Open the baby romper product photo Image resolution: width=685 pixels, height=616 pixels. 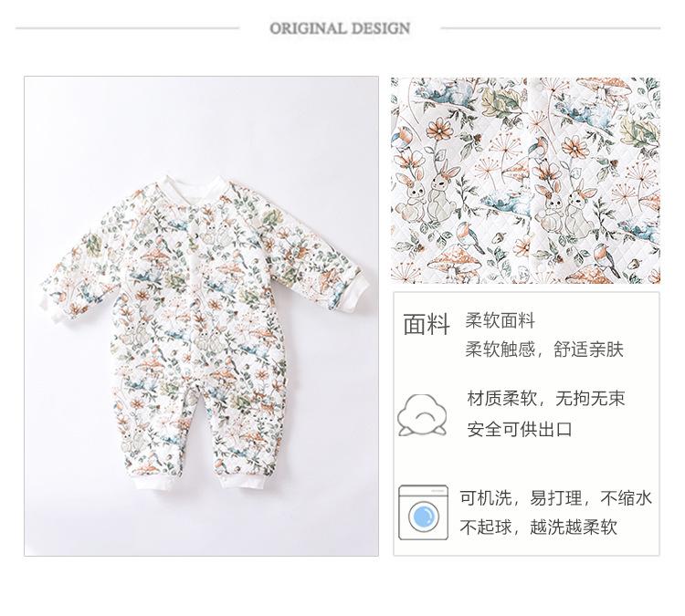202,316
